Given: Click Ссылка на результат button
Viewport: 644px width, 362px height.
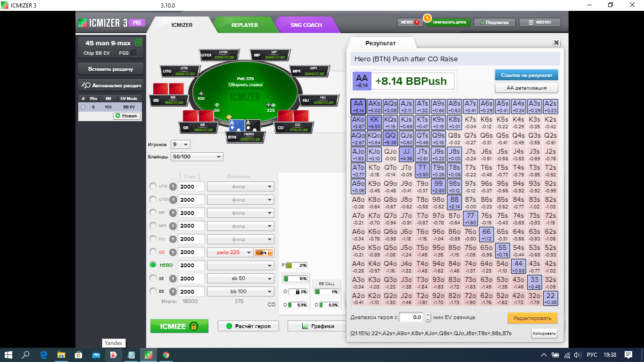Looking at the screenshot, I should pyautogui.click(x=526, y=75).
